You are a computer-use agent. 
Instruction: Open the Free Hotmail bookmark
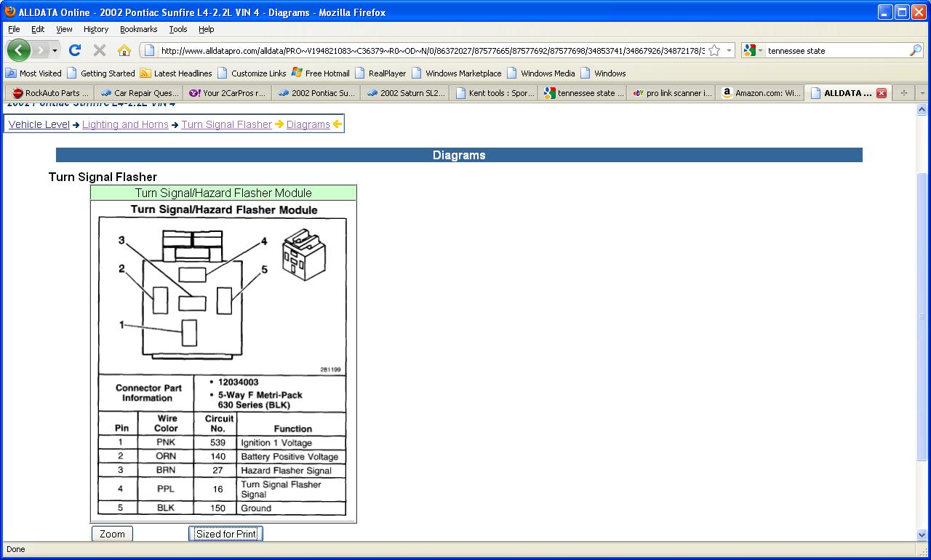tap(321, 73)
